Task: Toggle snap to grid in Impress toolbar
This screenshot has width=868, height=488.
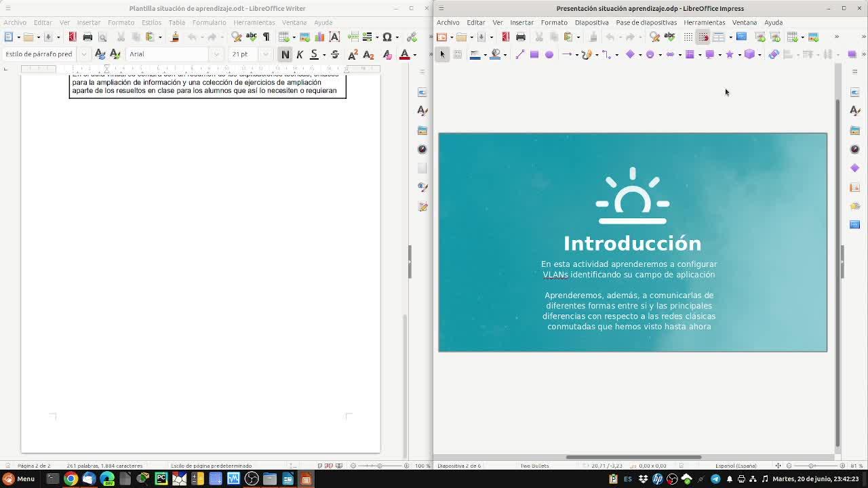Action: [703, 37]
